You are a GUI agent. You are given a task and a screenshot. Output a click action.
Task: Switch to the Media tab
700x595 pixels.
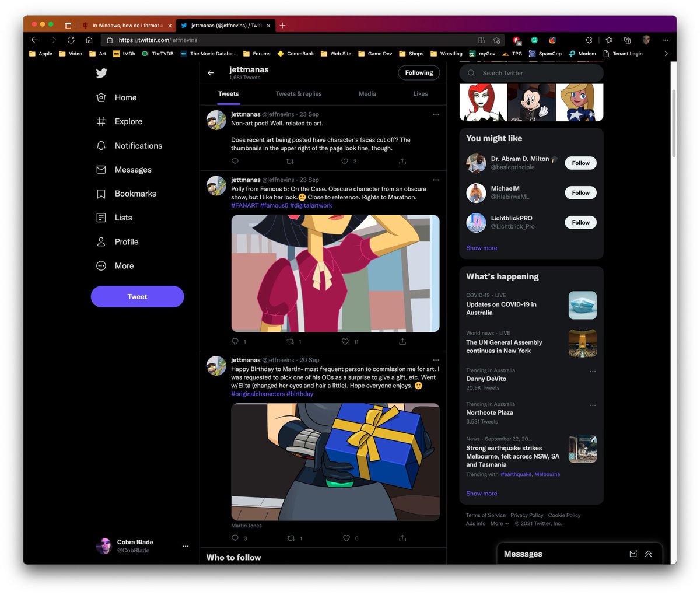(x=367, y=93)
